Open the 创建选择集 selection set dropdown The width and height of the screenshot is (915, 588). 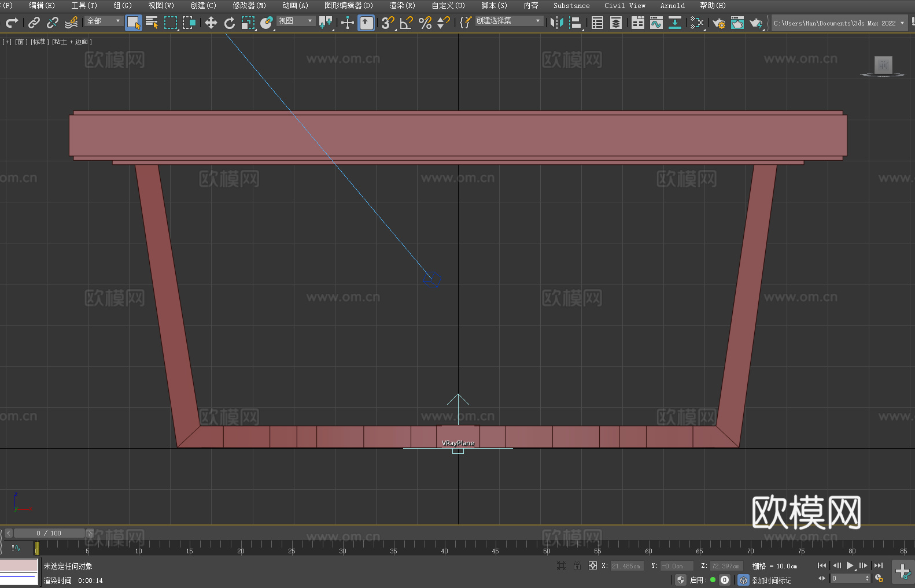pyautogui.click(x=509, y=21)
